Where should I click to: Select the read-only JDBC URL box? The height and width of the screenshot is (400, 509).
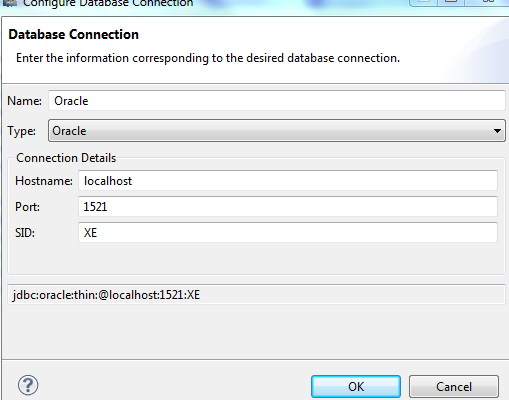click(x=256, y=295)
